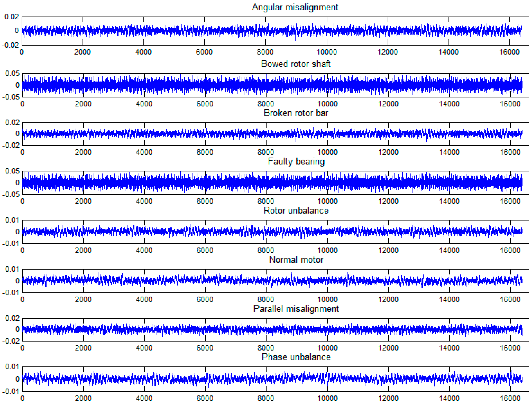
Task: Click the Bowed rotor shaft title
Action: click(295, 64)
